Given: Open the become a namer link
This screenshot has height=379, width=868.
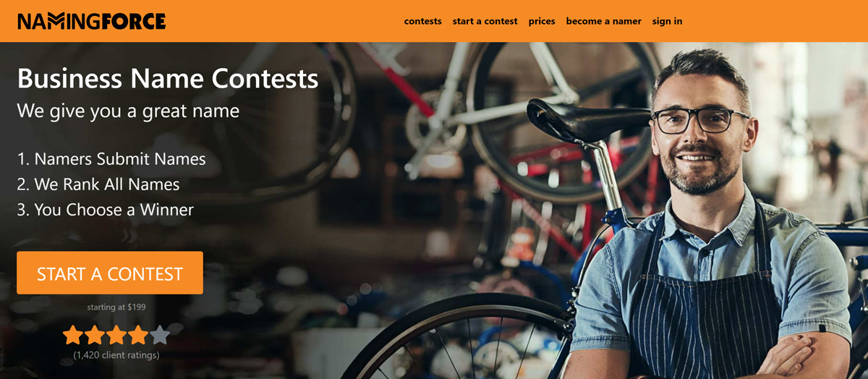Looking at the screenshot, I should point(603,21).
